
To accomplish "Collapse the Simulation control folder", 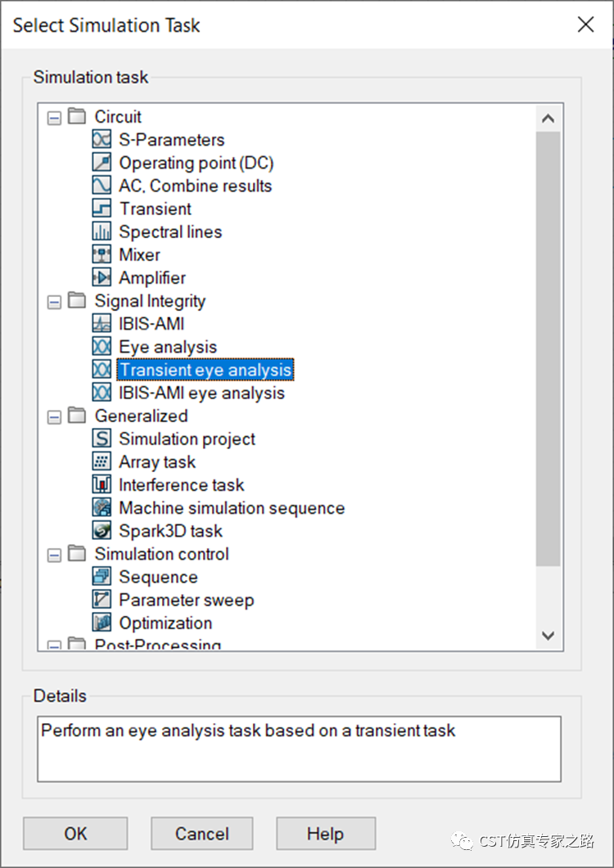I will [x=54, y=555].
